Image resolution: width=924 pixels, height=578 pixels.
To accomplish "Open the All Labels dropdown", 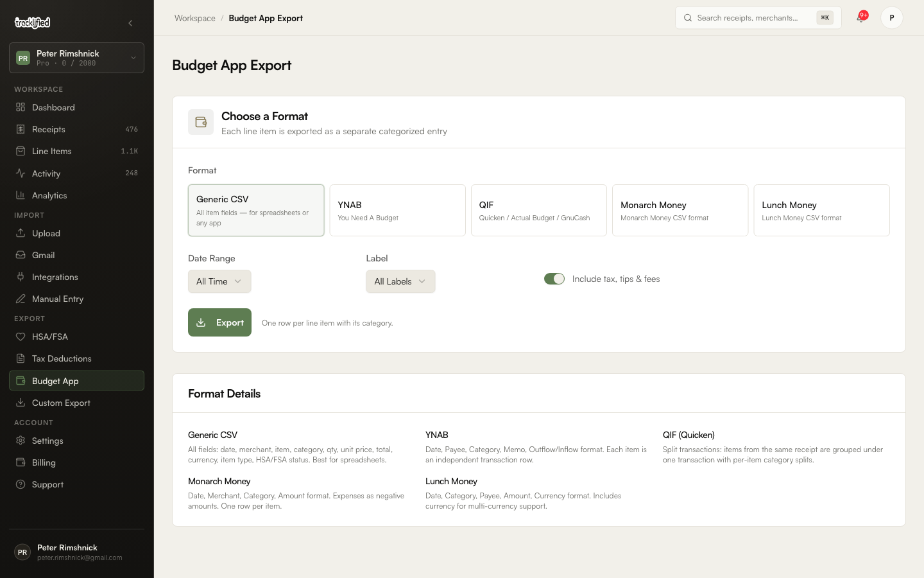I will click(x=400, y=281).
